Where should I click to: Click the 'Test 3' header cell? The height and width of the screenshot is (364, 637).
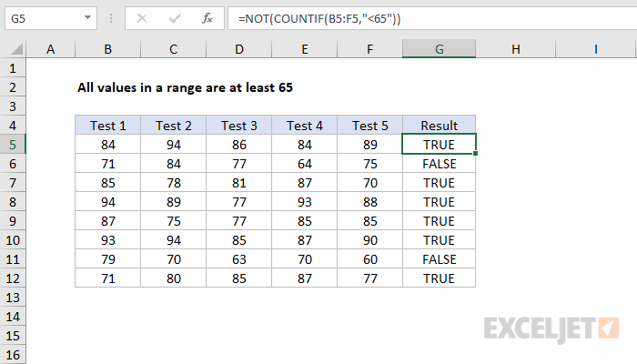[238, 126]
